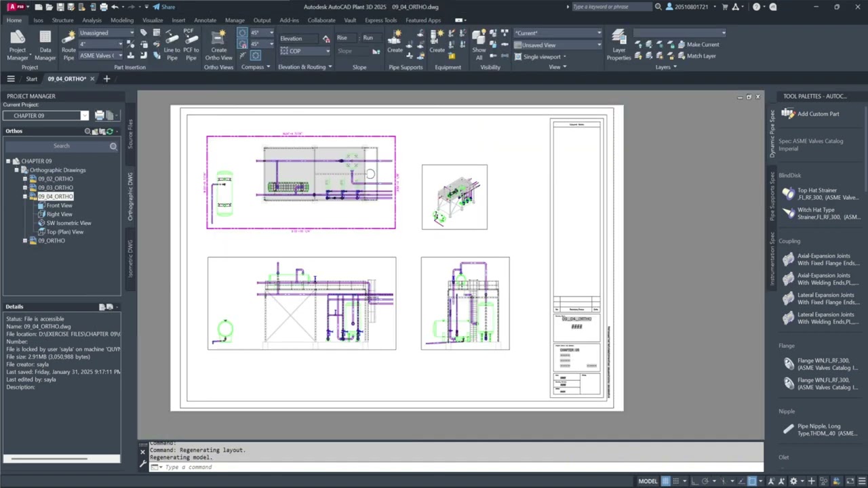Save drawing using the Save icon
Image resolution: width=868 pixels, height=488 pixels.
60,7
